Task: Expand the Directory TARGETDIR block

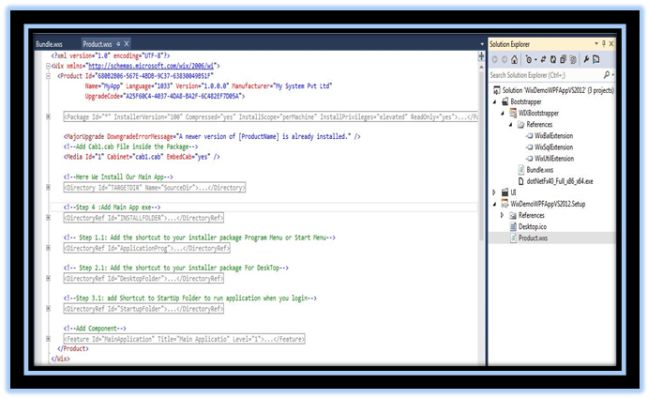Action: coord(48,188)
